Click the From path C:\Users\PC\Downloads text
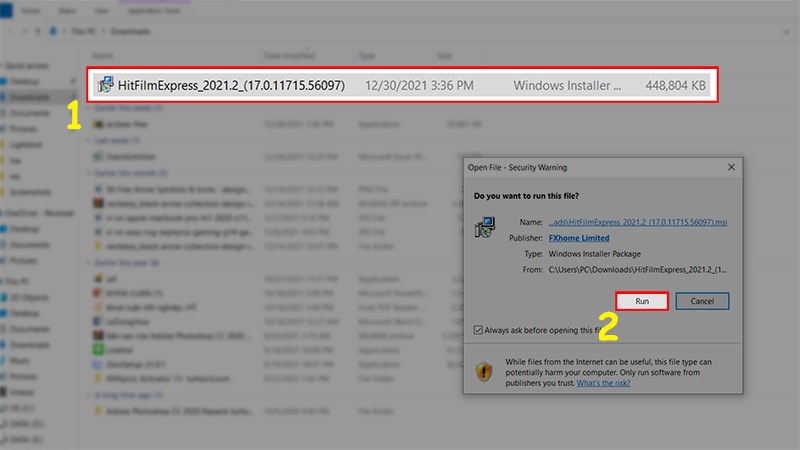Image resolution: width=800 pixels, height=450 pixels. point(637,269)
